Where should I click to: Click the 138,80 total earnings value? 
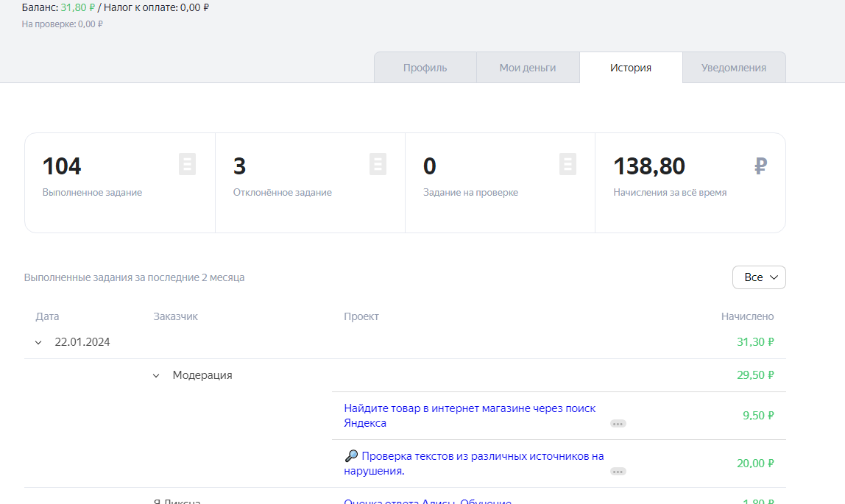tap(649, 166)
